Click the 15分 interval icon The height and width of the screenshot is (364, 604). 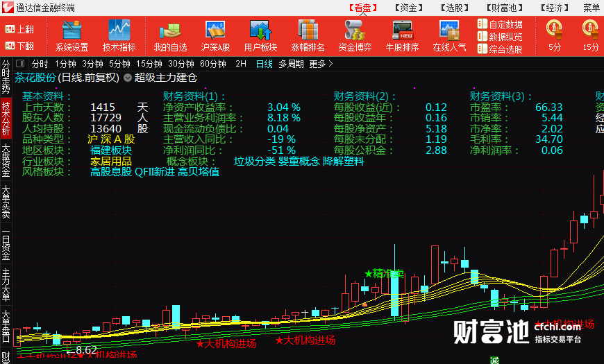591,36
